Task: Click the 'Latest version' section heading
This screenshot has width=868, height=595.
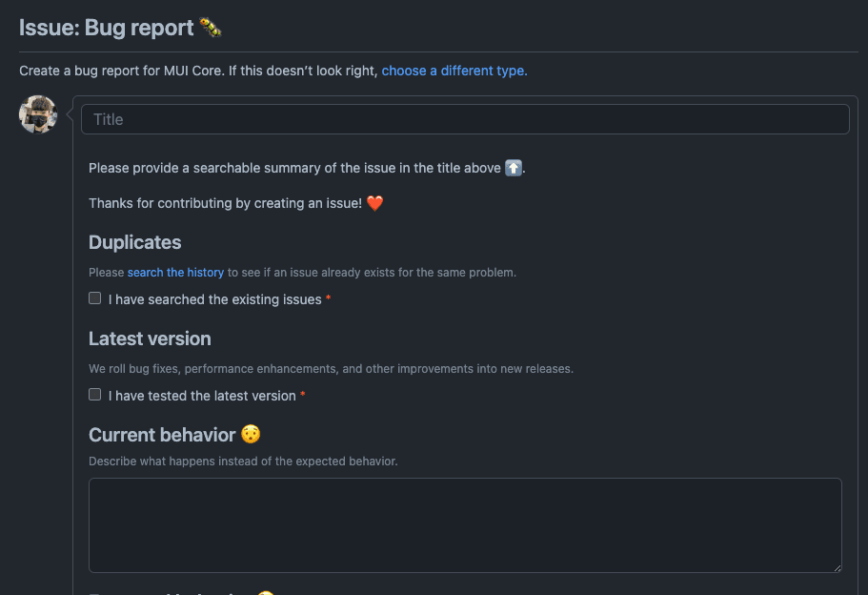Action: coord(150,339)
